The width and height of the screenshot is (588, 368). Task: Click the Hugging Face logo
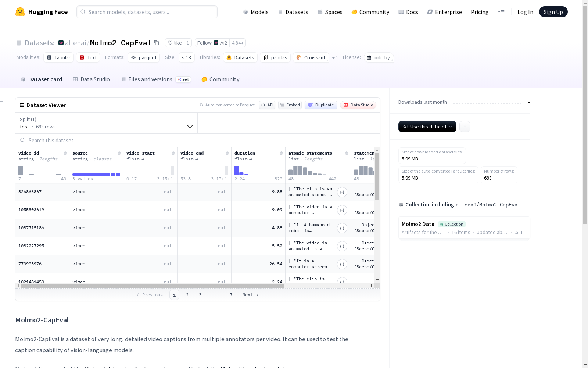[x=42, y=12]
